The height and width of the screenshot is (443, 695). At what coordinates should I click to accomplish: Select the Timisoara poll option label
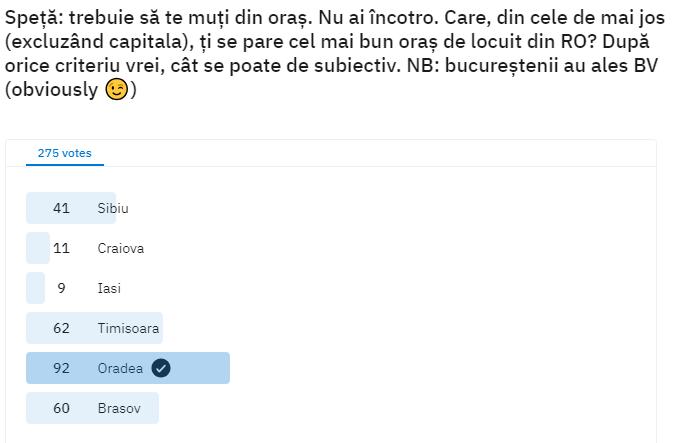click(x=128, y=328)
